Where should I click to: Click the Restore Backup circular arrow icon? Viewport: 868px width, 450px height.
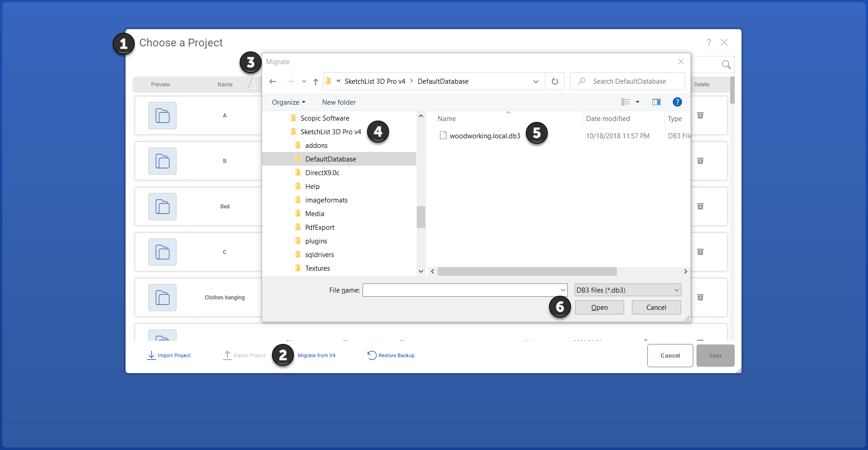372,355
